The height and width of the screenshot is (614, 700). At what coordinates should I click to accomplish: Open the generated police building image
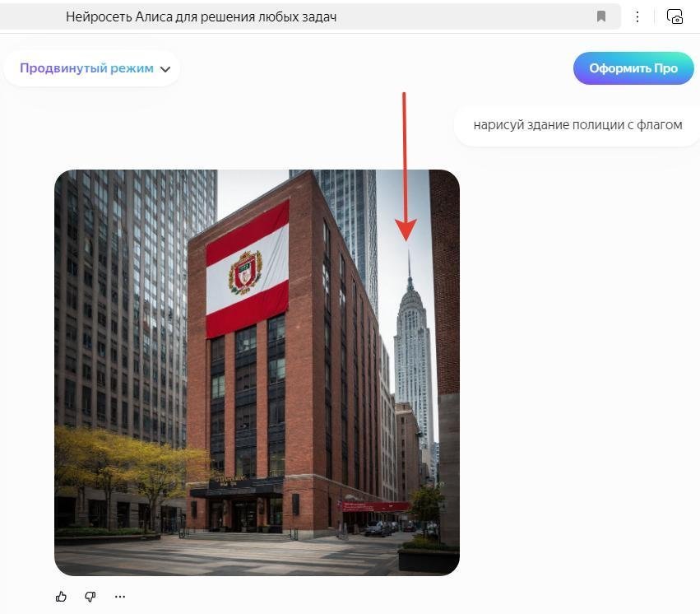[257, 372]
